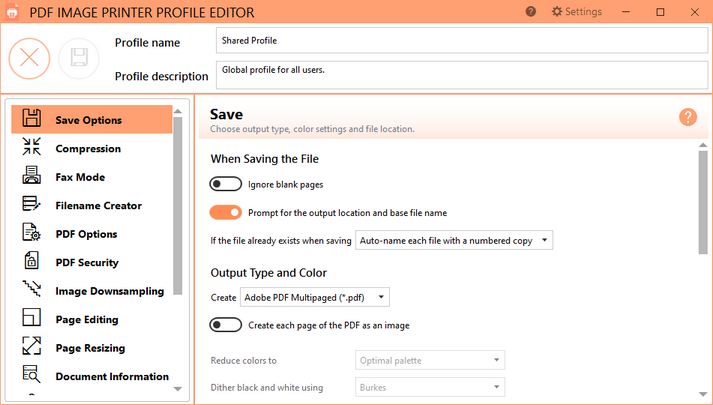Turn off Prompt for output location toggle
Screen dimensions: 713x405
[x=226, y=212]
